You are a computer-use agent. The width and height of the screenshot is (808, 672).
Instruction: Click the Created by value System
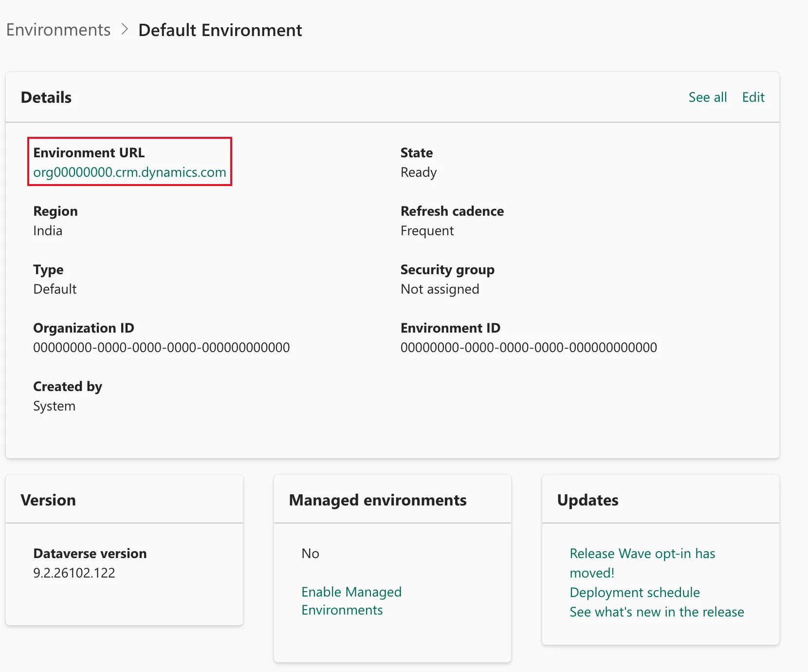pos(55,406)
